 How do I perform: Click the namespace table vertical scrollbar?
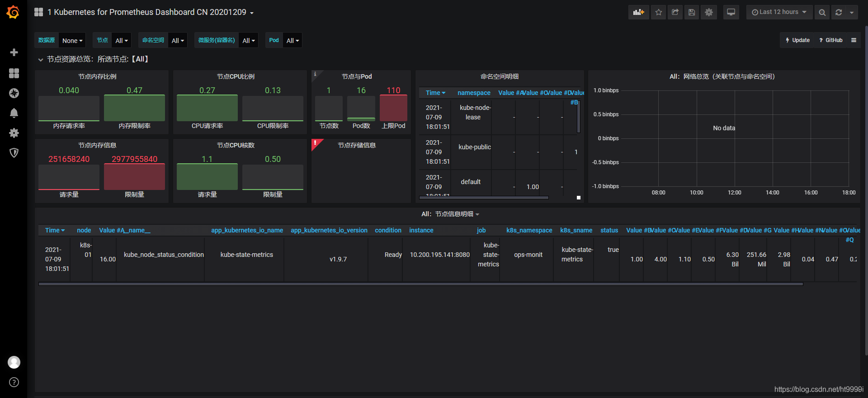click(x=579, y=117)
